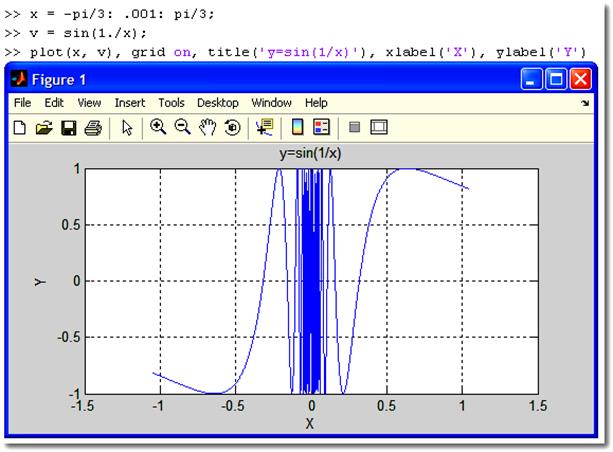Toggle the Insert Colorbar button

(x=297, y=127)
